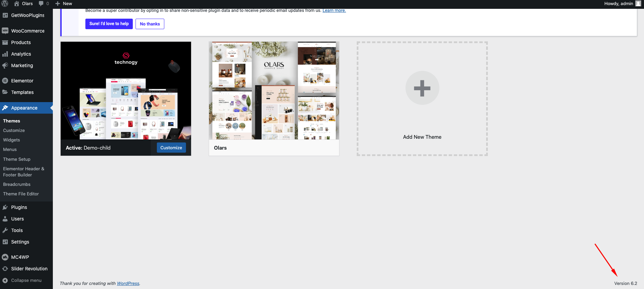The width and height of the screenshot is (644, 289).
Task: Open the Demo-child technogy theme screenshot
Action: (x=126, y=91)
